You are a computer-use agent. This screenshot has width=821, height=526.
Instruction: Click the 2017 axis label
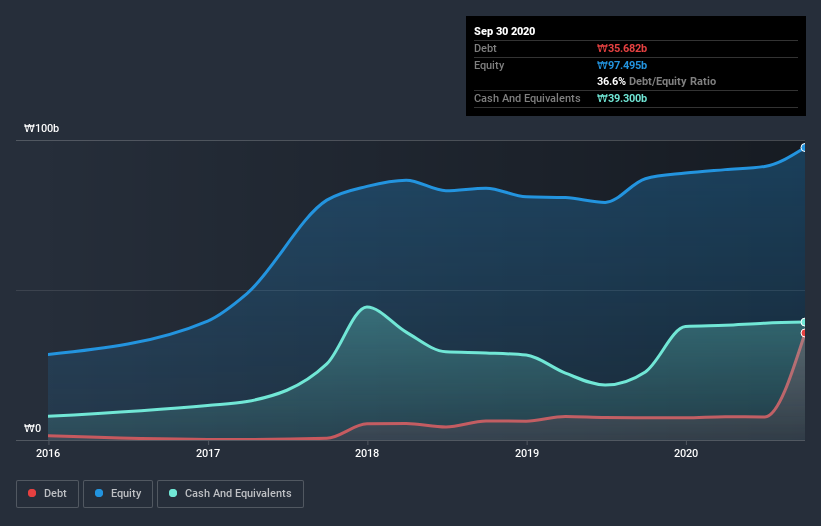[208, 453]
